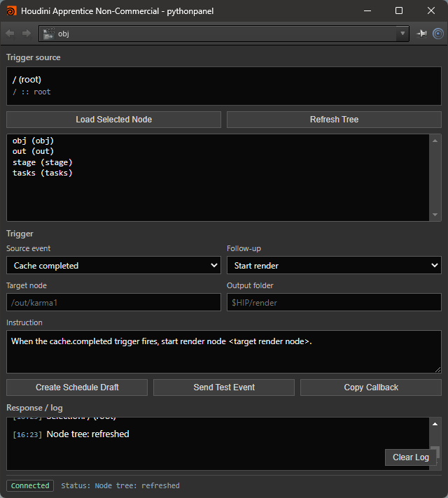Click Send Test Event button

[224, 387]
